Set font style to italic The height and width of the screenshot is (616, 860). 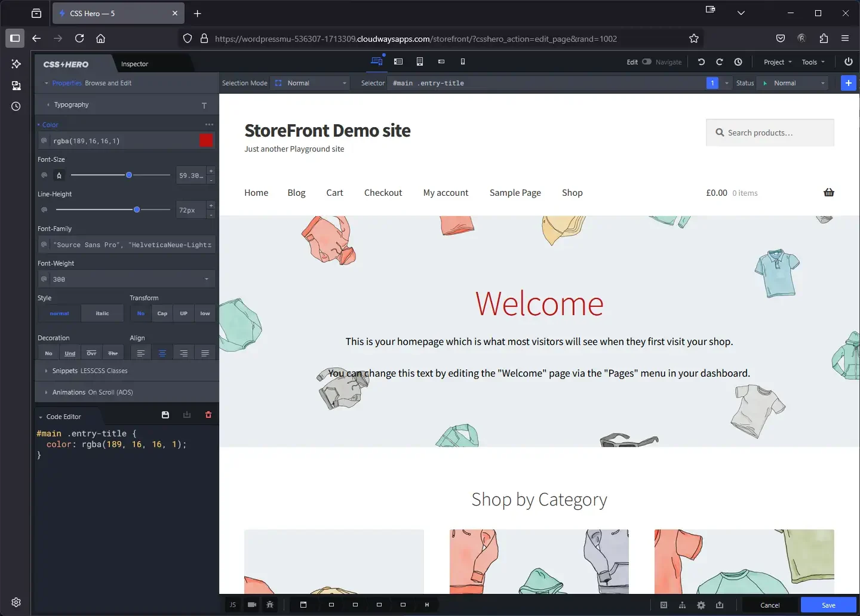click(103, 313)
